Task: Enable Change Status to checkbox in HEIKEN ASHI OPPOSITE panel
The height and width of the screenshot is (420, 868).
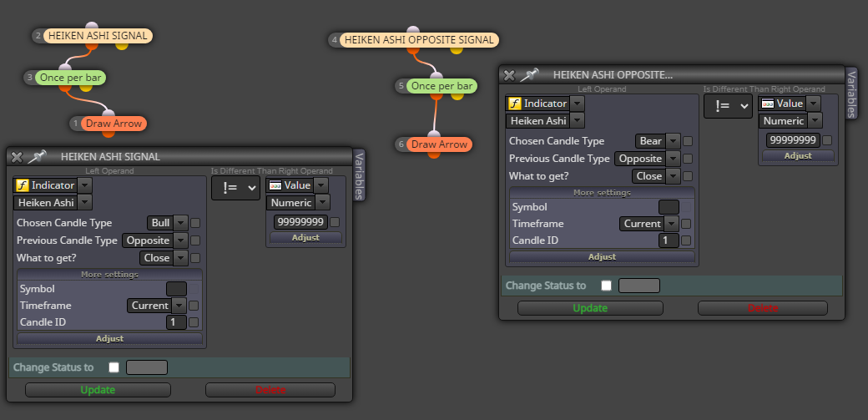Action: (607, 286)
